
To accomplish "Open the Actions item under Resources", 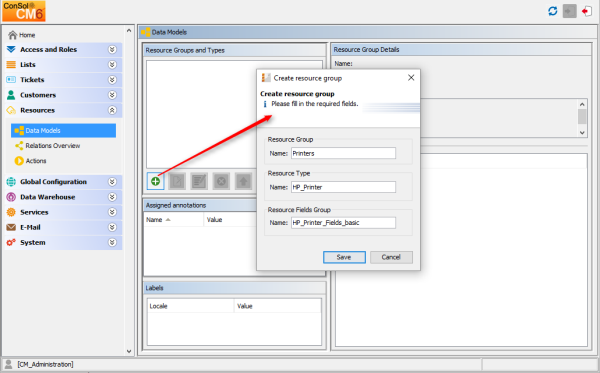I will click(36, 161).
